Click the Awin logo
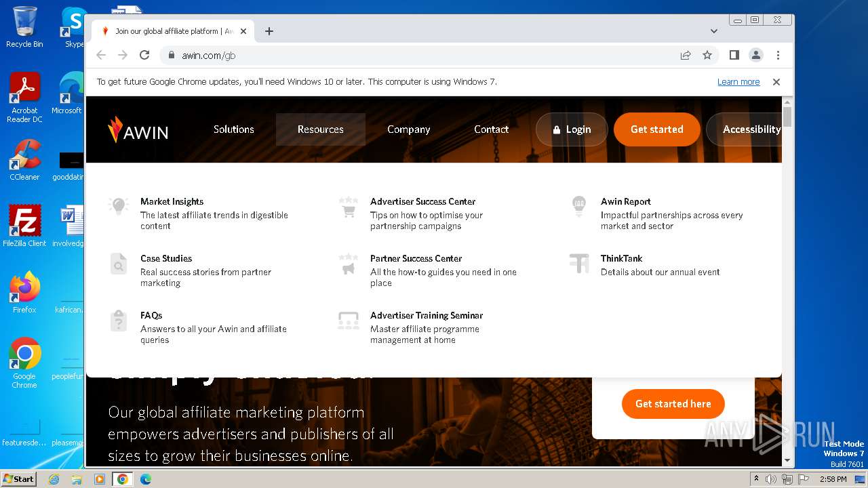This screenshot has width=868, height=488. (x=138, y=129)
